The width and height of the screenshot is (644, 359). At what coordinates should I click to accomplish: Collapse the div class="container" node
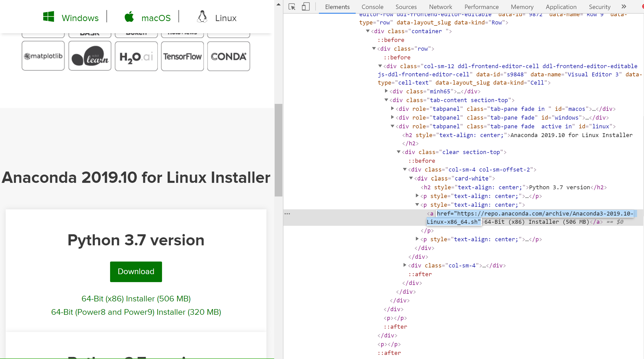(368, 31)
